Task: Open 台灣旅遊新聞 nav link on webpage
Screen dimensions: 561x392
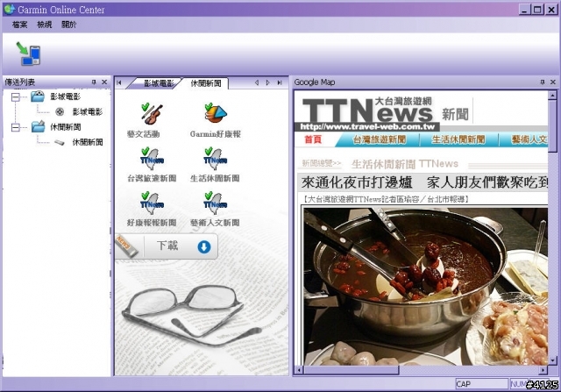Action: 380,139
